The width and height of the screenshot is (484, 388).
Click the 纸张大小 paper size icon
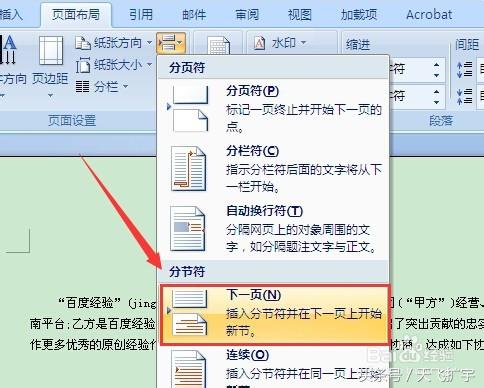point(83,65)
